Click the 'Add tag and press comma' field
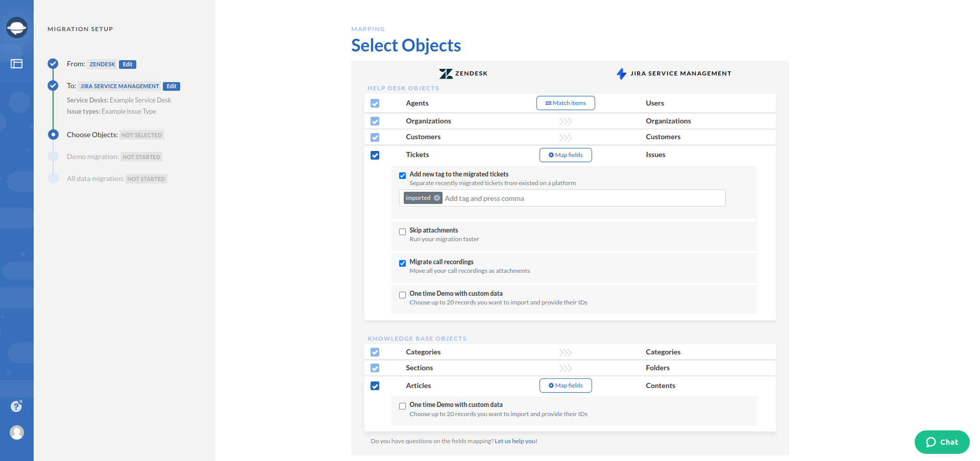Screen dimensions: 980x461 point(582,198)
